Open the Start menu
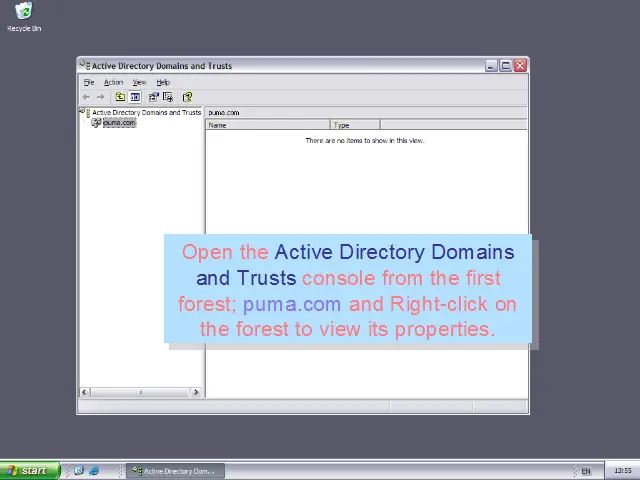The height and width of the screenshot is (480, 640). coord(30,471)
